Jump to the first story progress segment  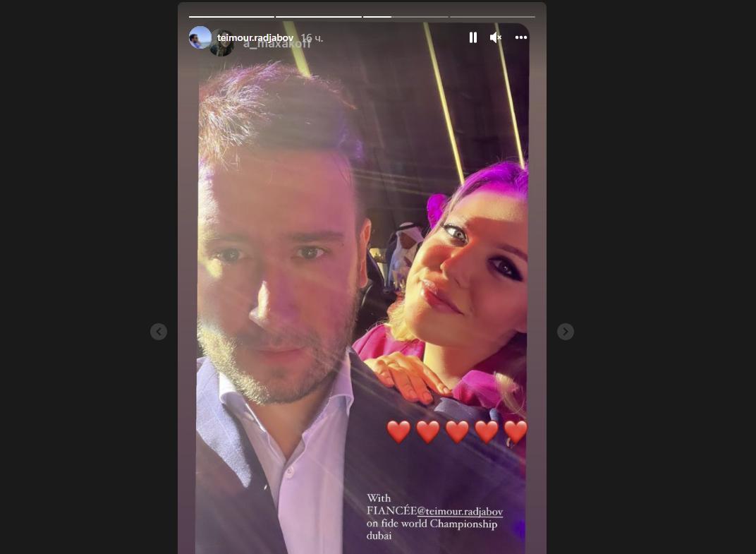point(231,17)
